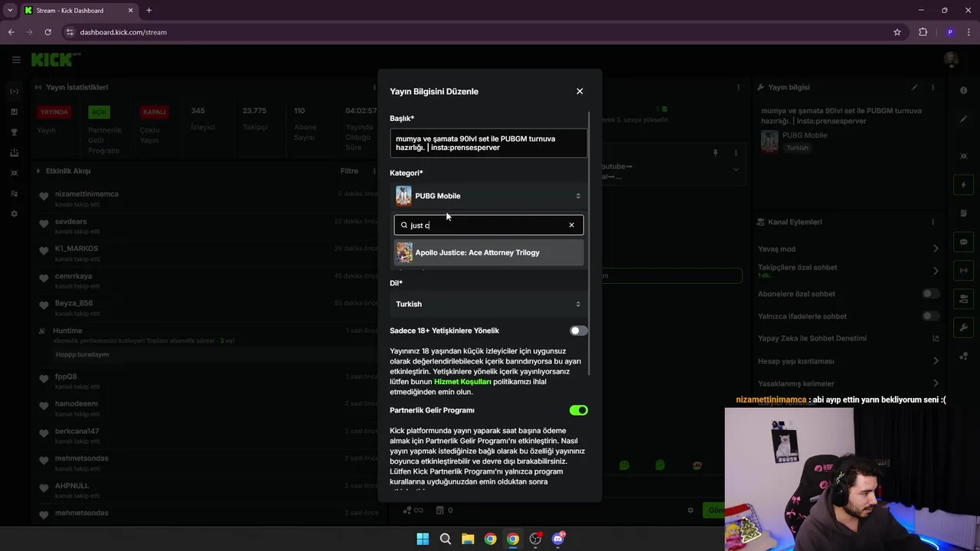
Task: Reload the dashboard.kick.com page
Action: 47,32
